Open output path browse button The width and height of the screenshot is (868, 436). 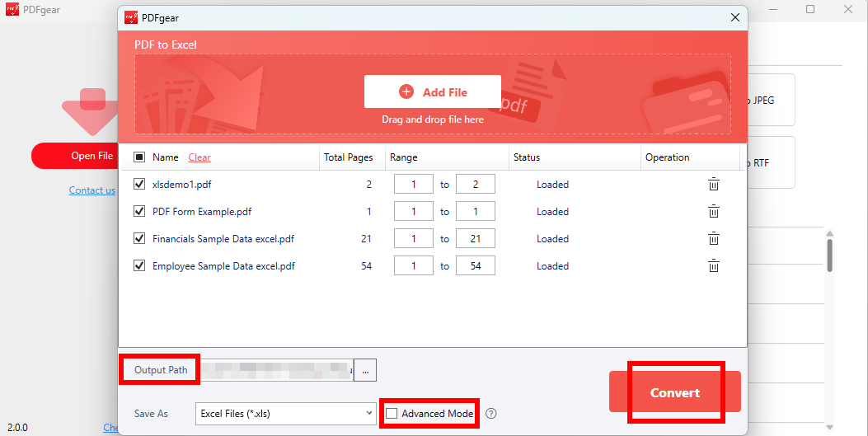pyautogui.click(x=365, y=370)
